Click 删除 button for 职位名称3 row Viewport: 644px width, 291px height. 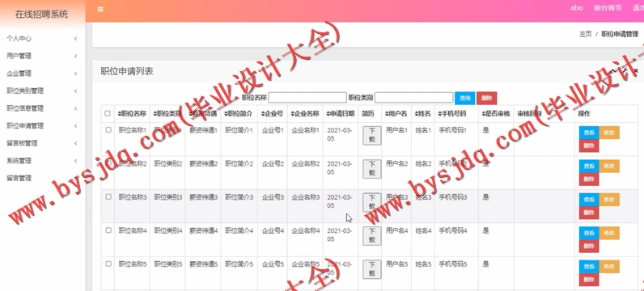coord(589,213)
